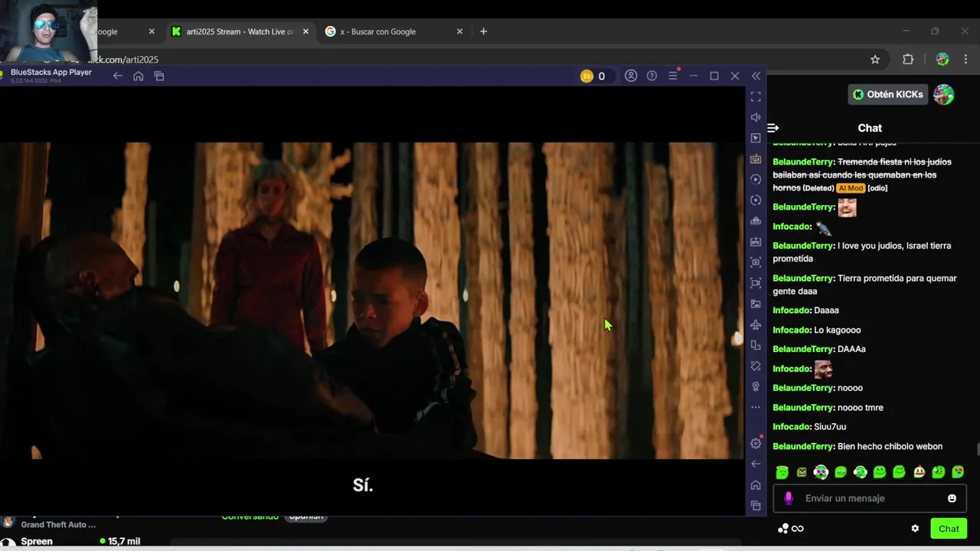Open the emoji picker smiley in chat input
The width and height of the screenshot is (980, 551).
pyautogui.click(x=952, y=498)
